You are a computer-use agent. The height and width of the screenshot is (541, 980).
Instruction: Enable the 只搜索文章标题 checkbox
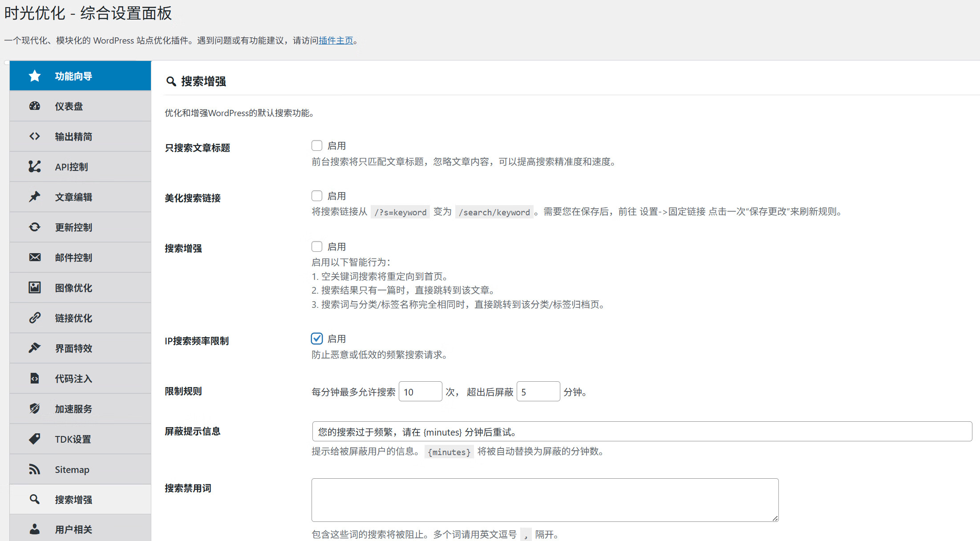[x=317, y=145]
